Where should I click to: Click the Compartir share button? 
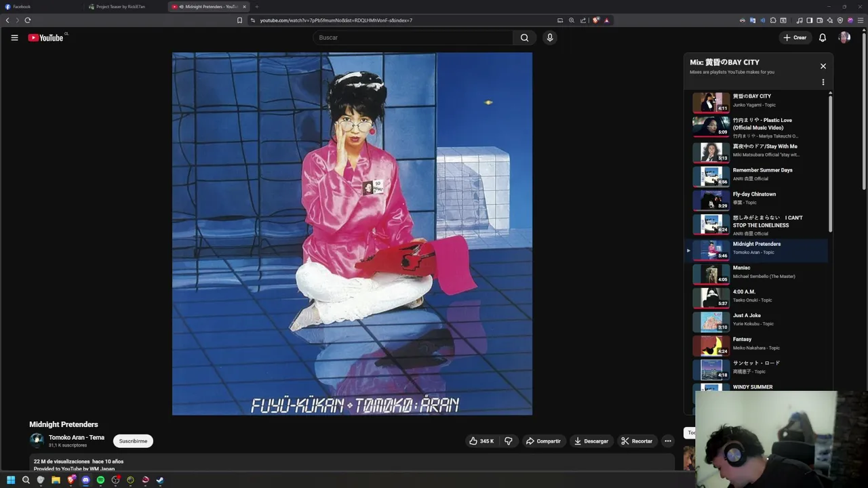(543, 441)
